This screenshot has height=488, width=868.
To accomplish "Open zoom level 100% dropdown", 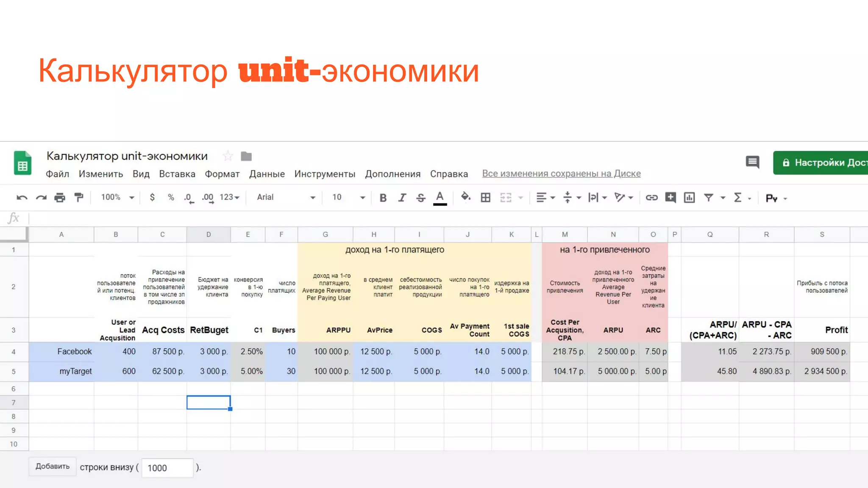I will 117,197.
